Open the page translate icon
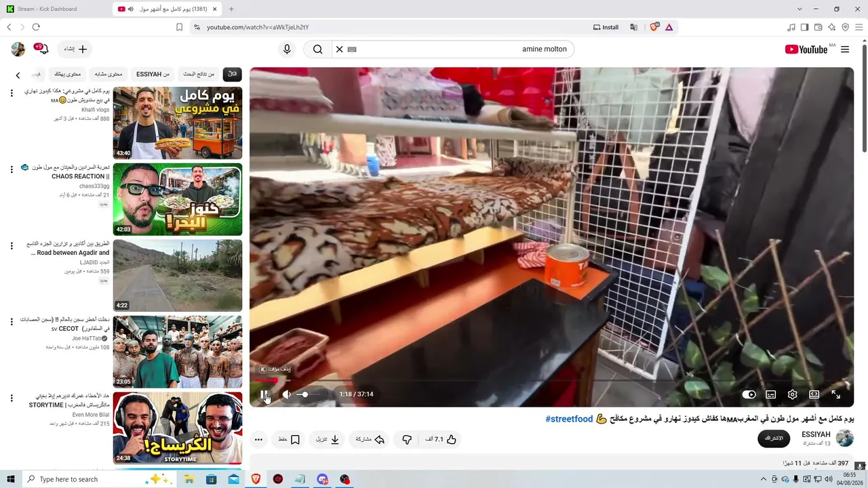Screen dimensions: 868x488 [x=633, y=27]
